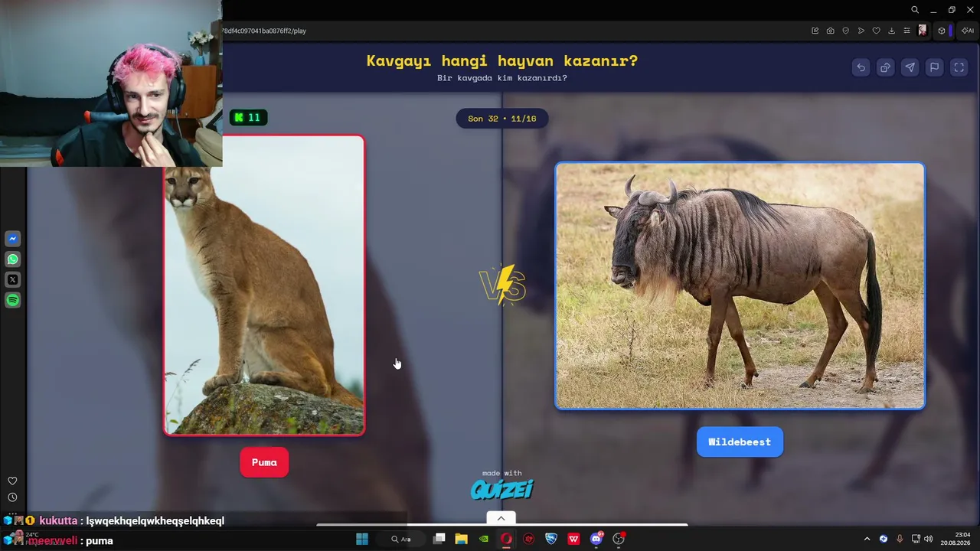Choose the red Puma button
This screenshot has height=551, width=980.
[x=264, y=462]
